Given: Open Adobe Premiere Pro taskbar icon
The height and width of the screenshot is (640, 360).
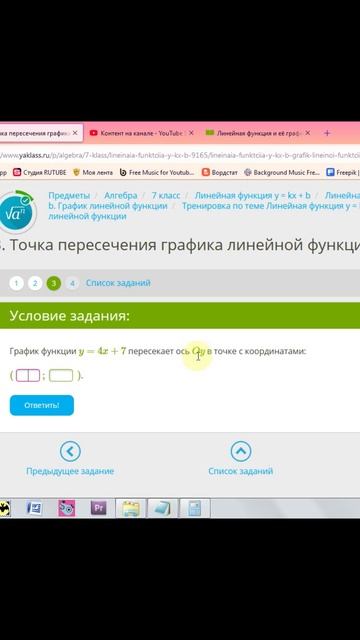Looking at the screenshot, I should [x=99, y=508].
